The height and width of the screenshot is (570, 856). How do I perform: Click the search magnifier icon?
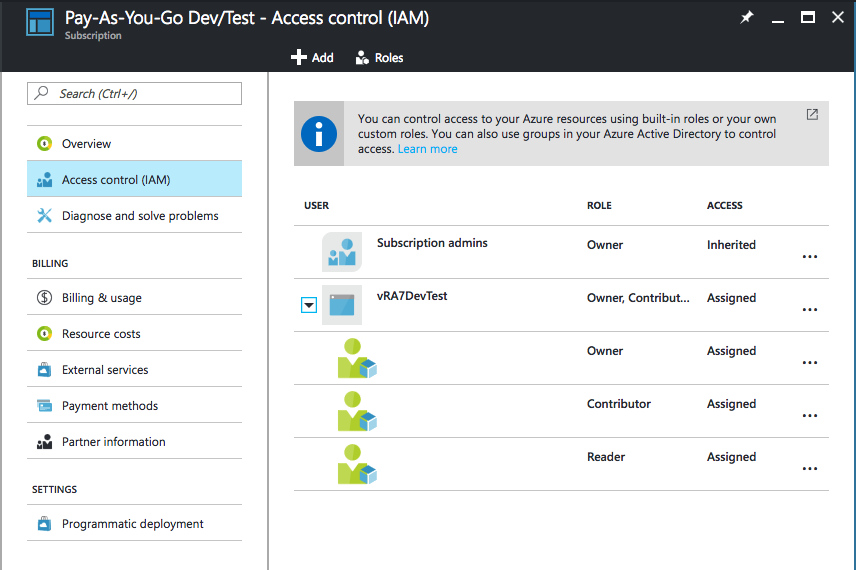point(41,93)
